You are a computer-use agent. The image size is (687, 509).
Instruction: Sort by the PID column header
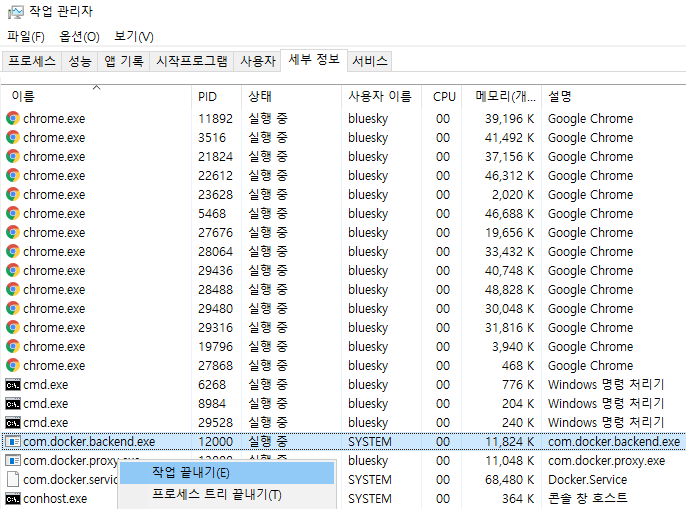[216, 96]
